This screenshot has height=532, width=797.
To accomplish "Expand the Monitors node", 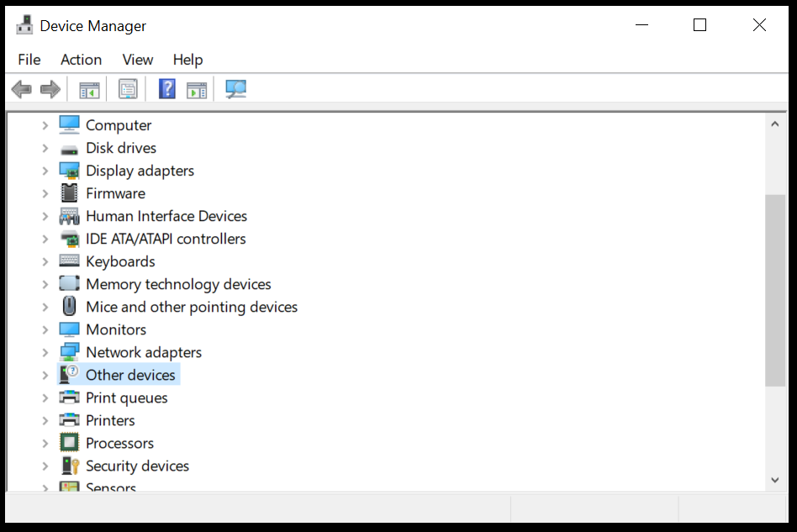I will [45, 329].
